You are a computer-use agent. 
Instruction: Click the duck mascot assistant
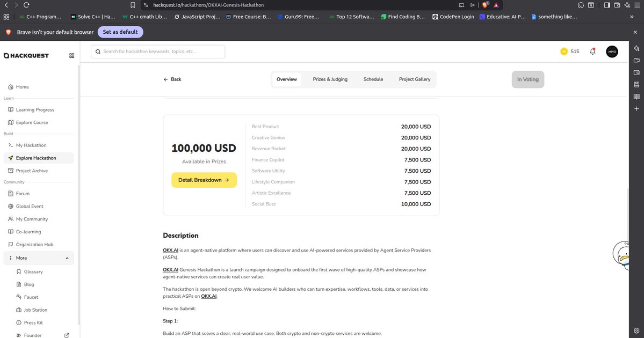coord(621,254)
